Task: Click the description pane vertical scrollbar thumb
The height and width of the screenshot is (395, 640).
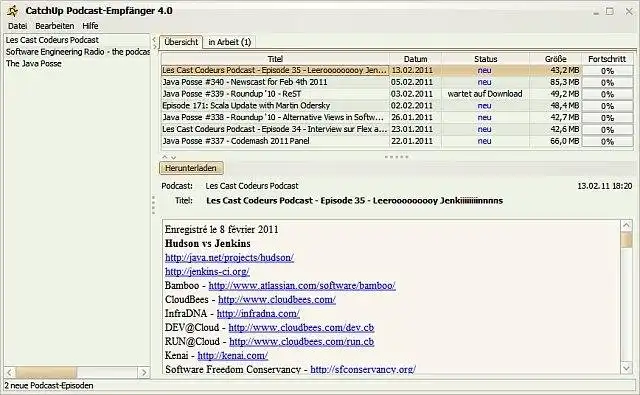Action: click(x=626, y=239)
